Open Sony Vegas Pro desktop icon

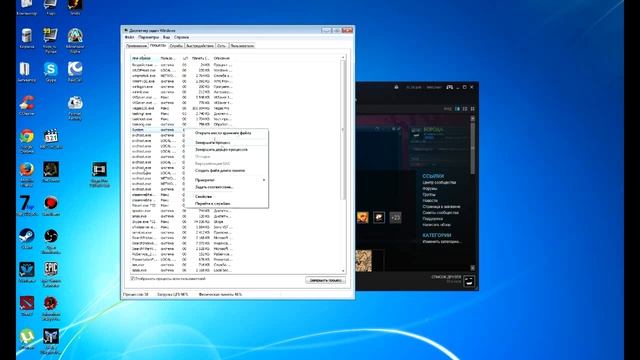[x=99, y=174]
